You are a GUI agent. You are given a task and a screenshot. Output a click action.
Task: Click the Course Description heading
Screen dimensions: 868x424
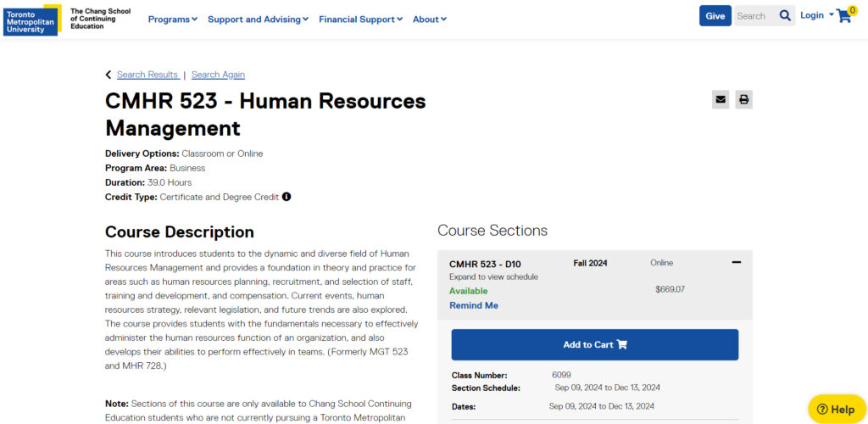180,232
